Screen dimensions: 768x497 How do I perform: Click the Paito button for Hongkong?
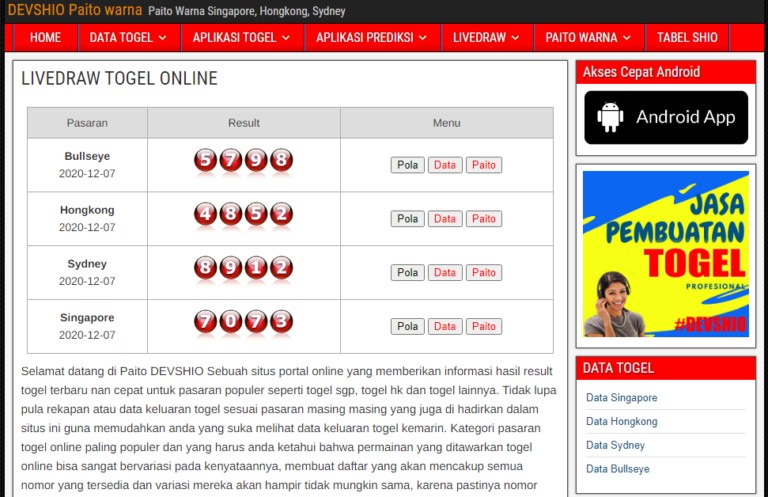point(484,219)
